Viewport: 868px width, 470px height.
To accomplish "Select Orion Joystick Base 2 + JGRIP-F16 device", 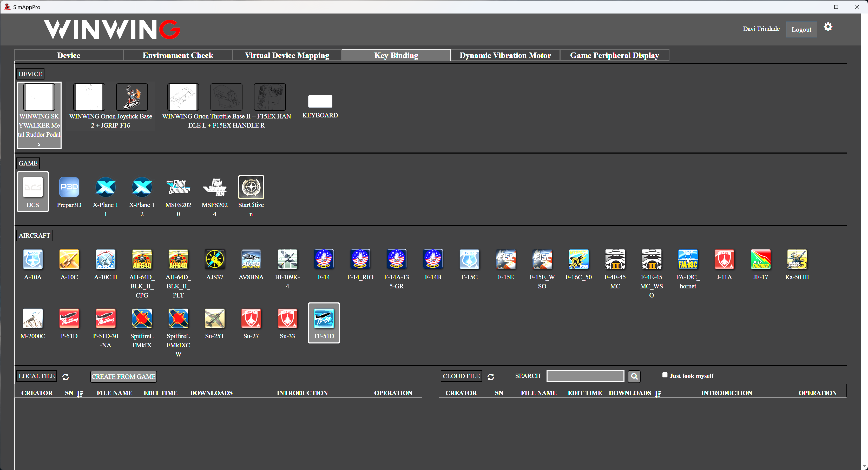I will pos(110,106).
